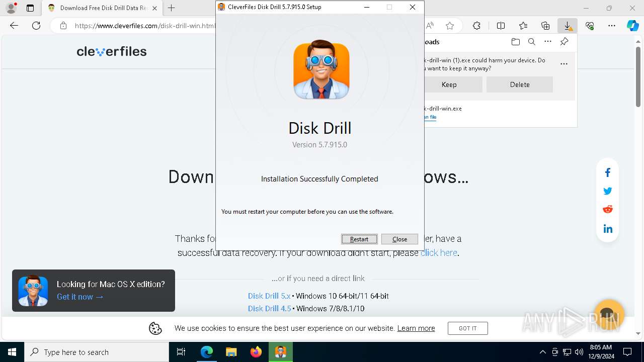Viewport: 644px width, 362px height.
Task: Share page on Twitter
Action: click(x=608, y=191)
